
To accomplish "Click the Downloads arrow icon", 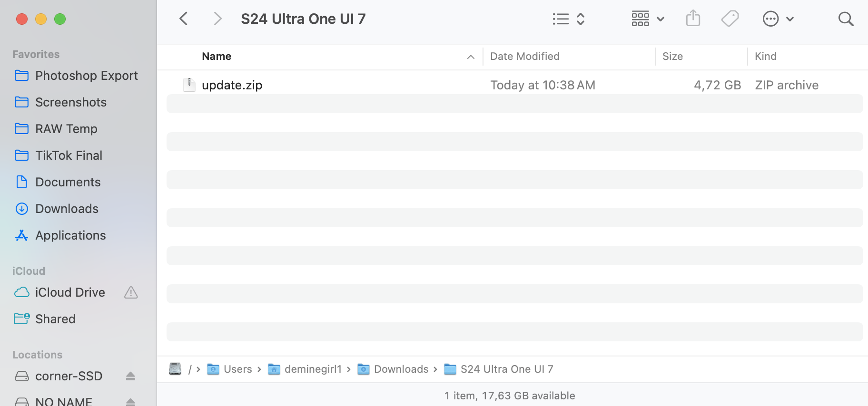I will [x=21, y=208].
